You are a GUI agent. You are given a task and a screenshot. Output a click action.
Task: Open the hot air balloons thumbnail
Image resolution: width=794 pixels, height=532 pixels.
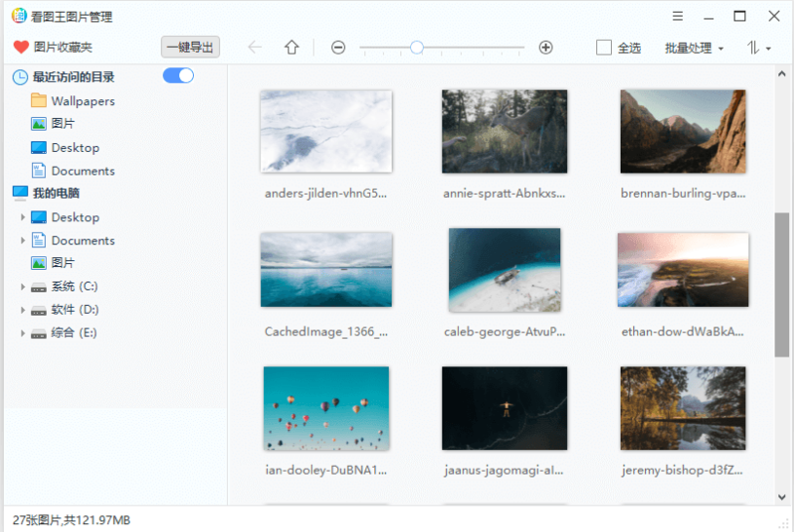click(326, 408)
